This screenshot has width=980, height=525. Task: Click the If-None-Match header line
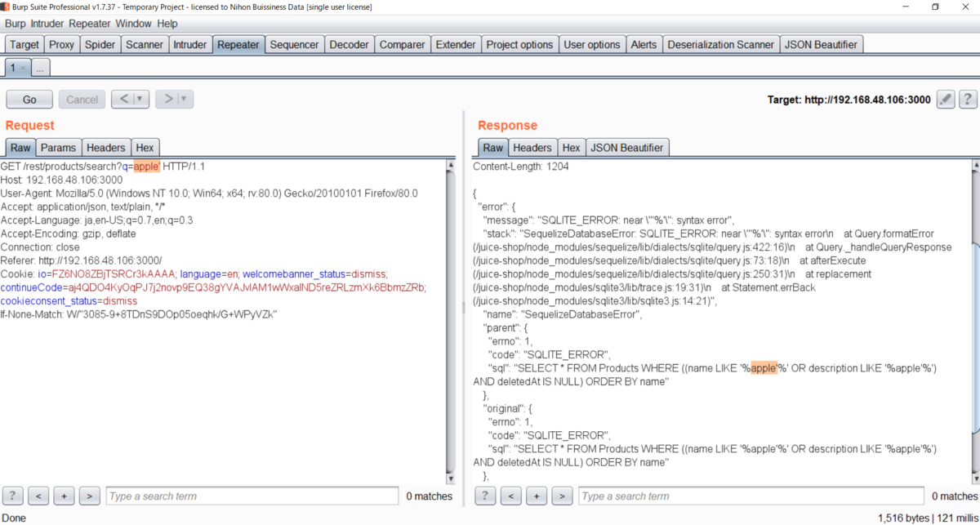point(139,314)
